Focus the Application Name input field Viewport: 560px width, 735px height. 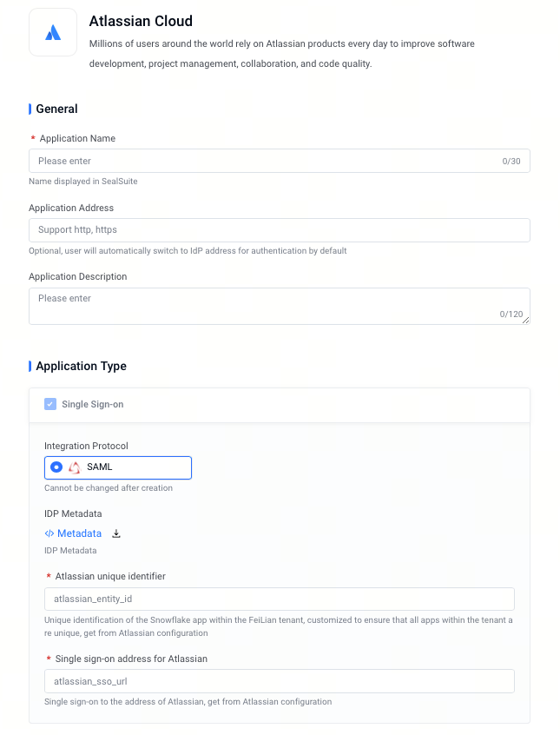(x=280, y=161)
